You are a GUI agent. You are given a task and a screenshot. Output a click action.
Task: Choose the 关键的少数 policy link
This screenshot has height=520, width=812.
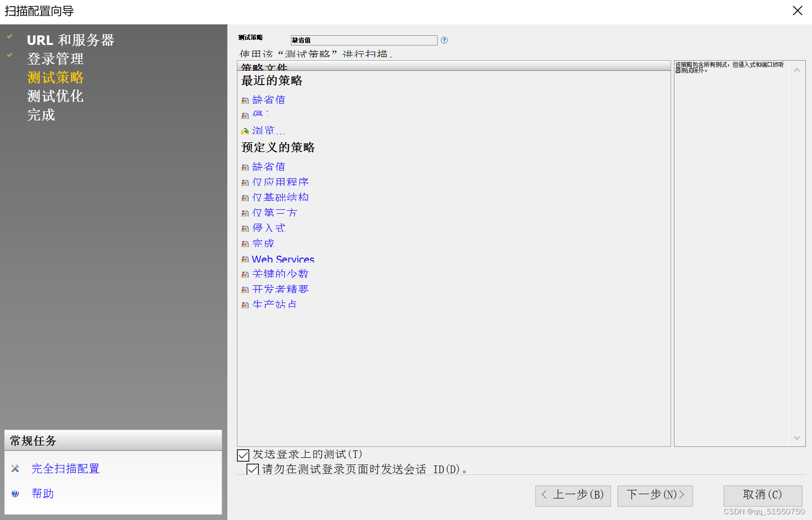click(280, 274)
